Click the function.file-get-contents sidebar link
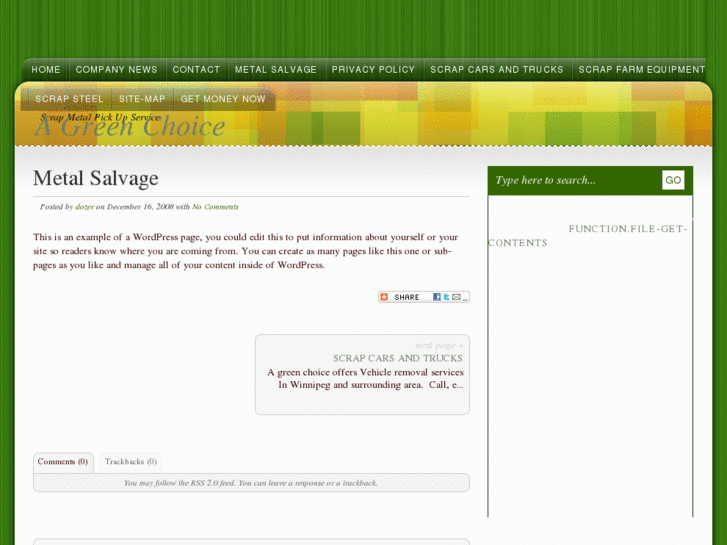 587,236
